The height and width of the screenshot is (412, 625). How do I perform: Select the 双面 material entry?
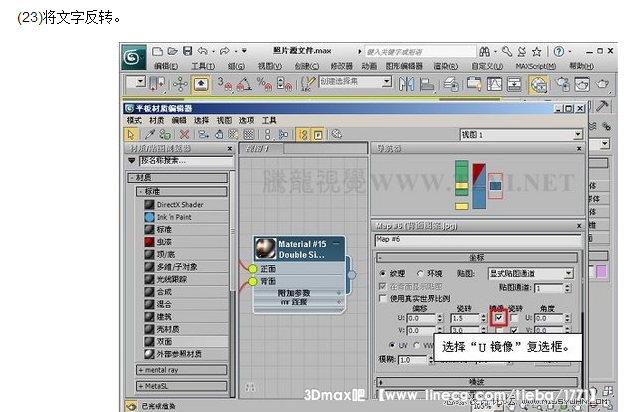[186, 341]
